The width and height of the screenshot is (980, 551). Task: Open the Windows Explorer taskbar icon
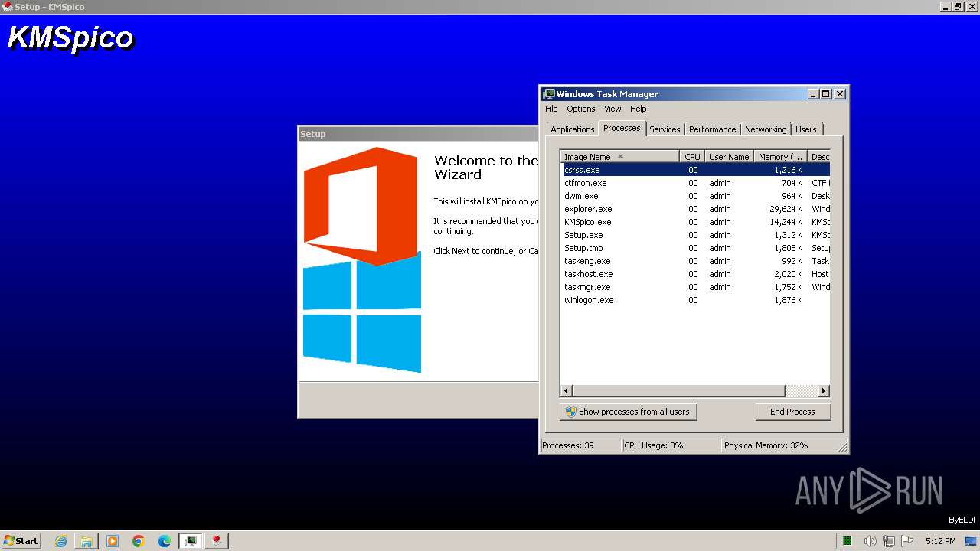87,541
